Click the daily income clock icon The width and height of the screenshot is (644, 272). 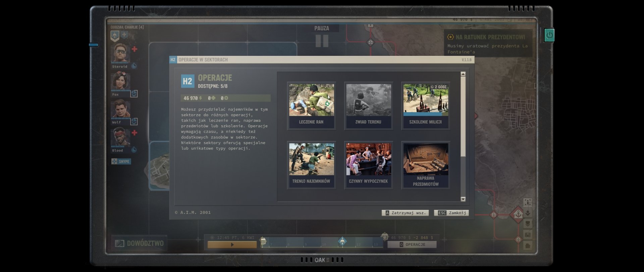[x=385, y=237]
